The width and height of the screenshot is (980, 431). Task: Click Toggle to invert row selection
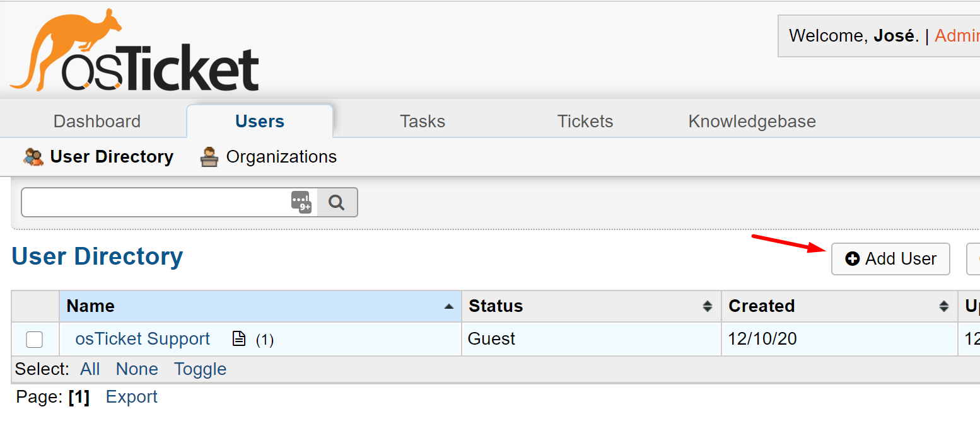[x=200, y=369]
